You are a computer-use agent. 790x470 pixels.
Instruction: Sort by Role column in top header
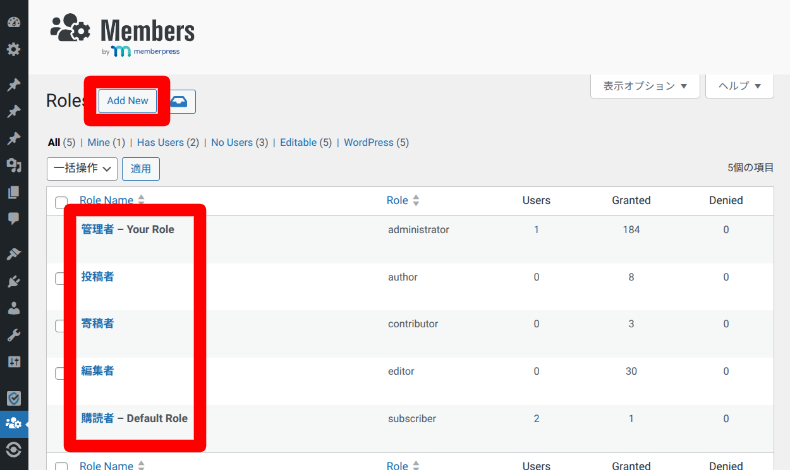coord(403,200)
